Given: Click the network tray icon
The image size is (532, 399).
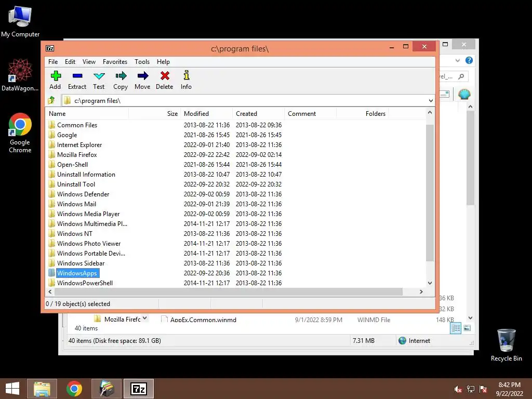Looking at the screenshot, I should pyautogui.click(x=471, y=389).
